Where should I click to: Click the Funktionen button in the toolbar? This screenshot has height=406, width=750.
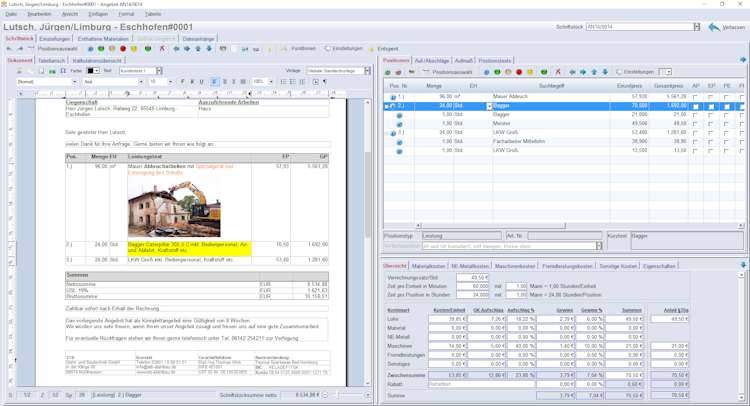[298, 48]
